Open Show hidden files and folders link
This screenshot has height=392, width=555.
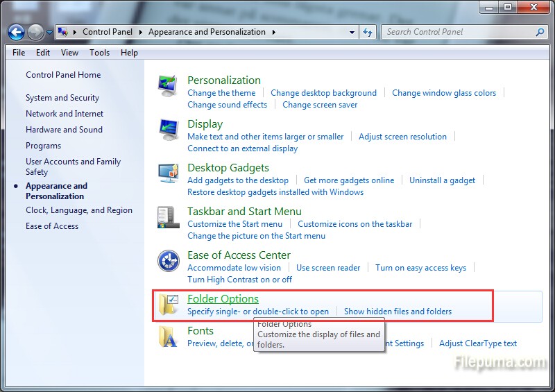(x=398, y=312)
